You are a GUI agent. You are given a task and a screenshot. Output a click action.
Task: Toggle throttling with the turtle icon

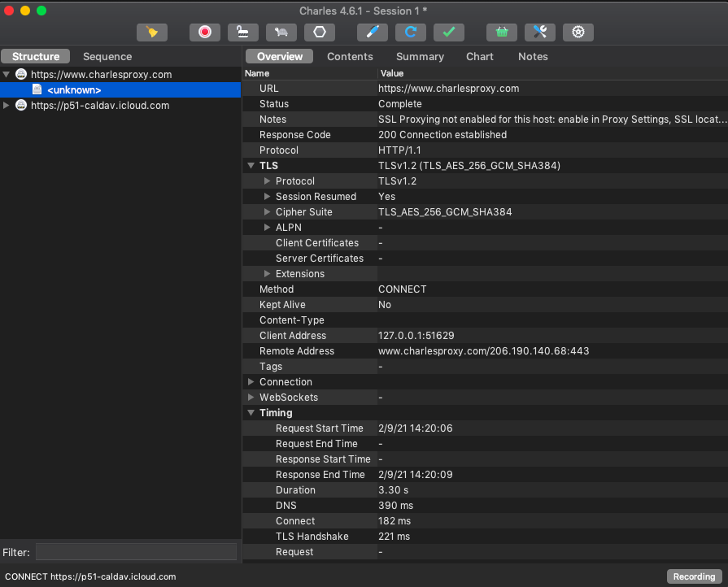click(281, 32)
